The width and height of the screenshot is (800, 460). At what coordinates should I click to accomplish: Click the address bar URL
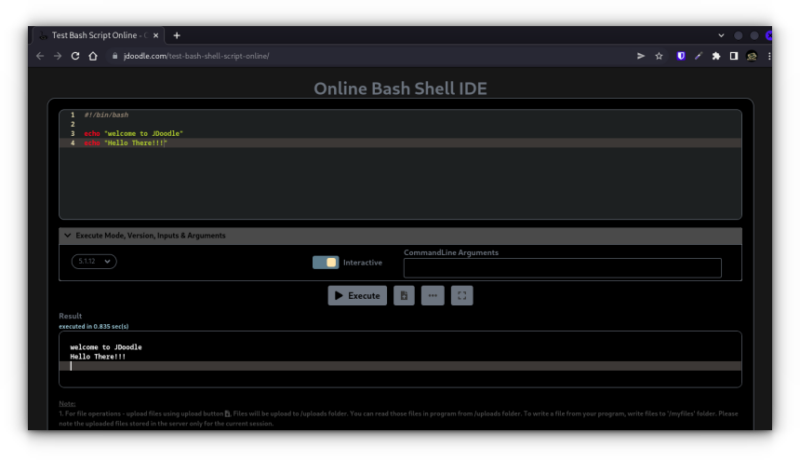click(196, 56)
